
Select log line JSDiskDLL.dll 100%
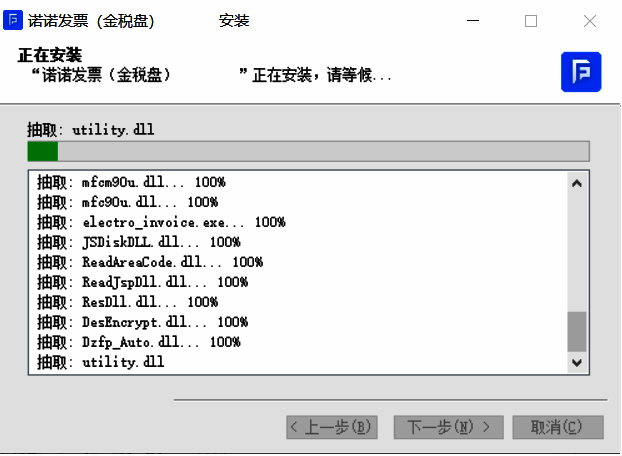pos(139,242)
